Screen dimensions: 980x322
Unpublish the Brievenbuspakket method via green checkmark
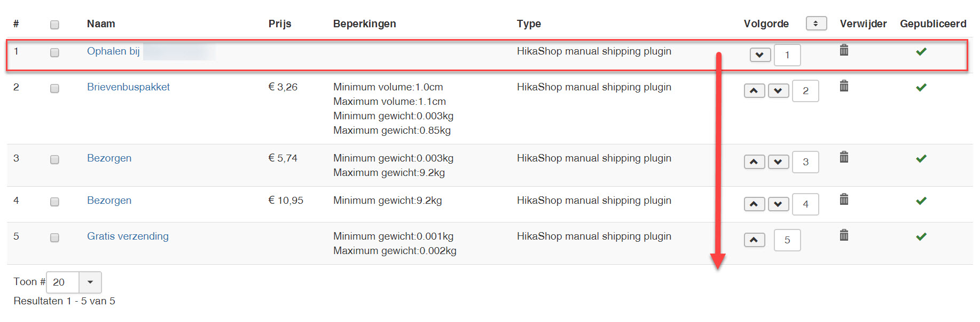pyautogui.click(x=921, y=87)
